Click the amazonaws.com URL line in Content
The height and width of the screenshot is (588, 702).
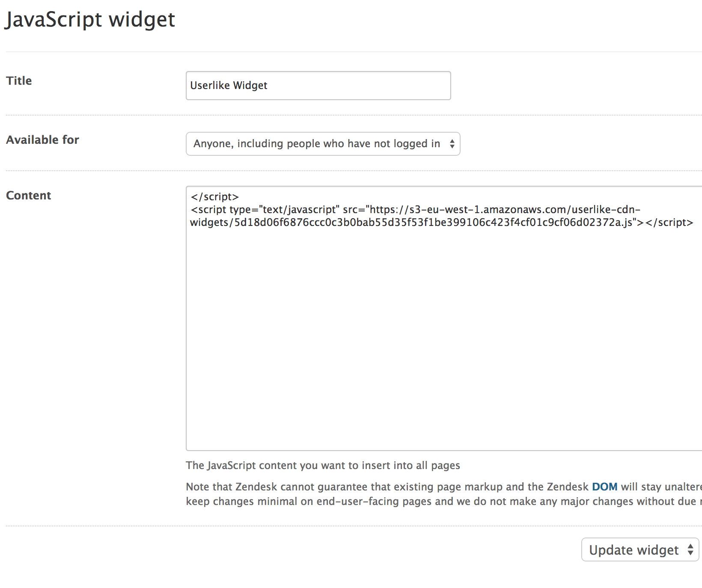click(415, 209)
